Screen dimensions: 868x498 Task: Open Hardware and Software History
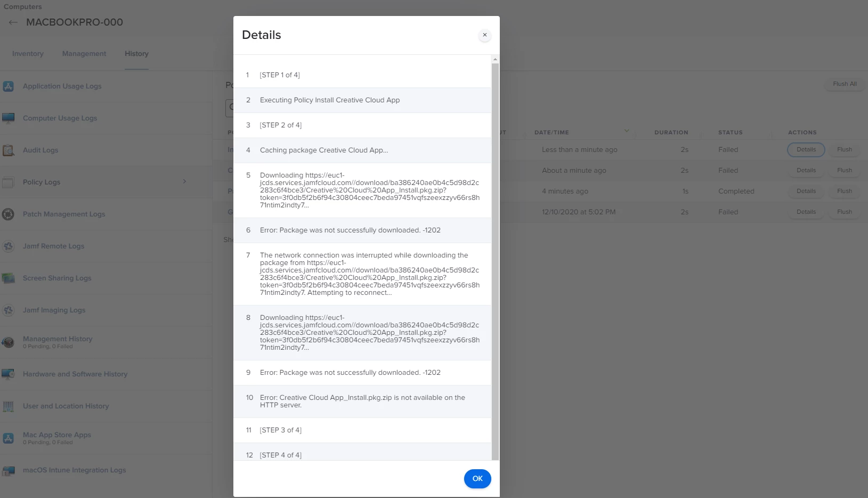pyautogui.click(x=75, y=374)
